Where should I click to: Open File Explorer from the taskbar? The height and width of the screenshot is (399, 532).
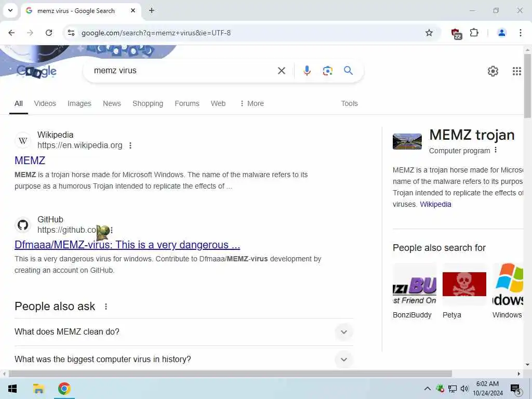coord(38,389)
